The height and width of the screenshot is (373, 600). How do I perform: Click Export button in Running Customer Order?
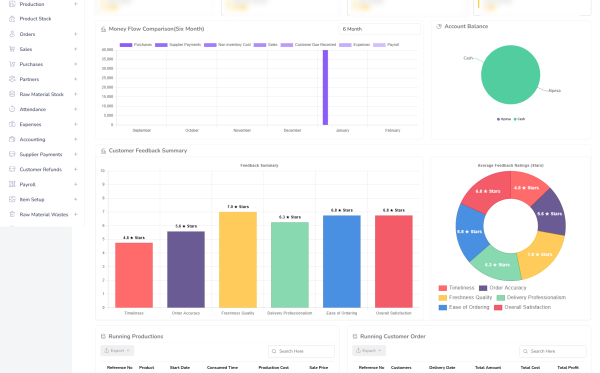tap(369, 350)
